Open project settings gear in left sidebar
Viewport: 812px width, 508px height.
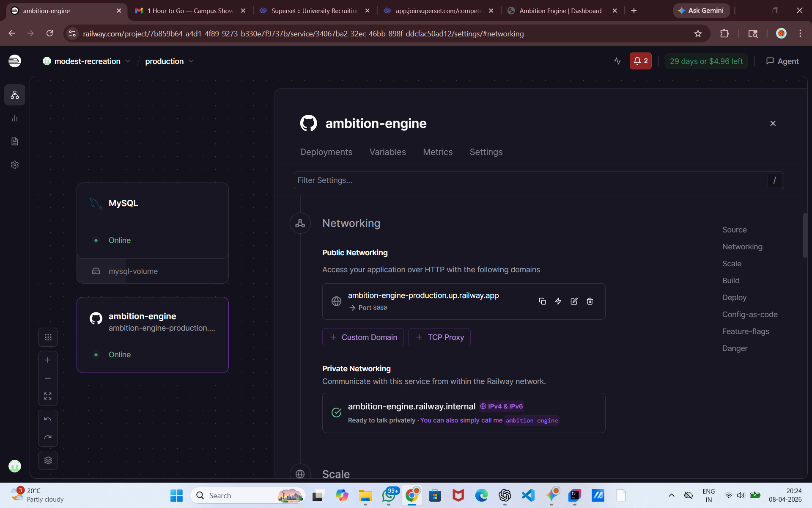coord(15,165)
